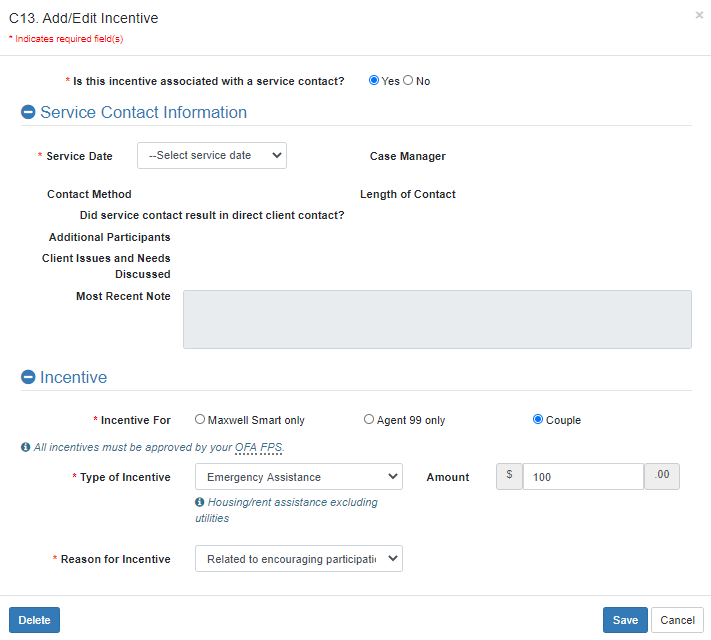This screenshot has height=640, width=711.
Task: Click info icon next to Housing/rent assistance
Action: click(200, 502)
